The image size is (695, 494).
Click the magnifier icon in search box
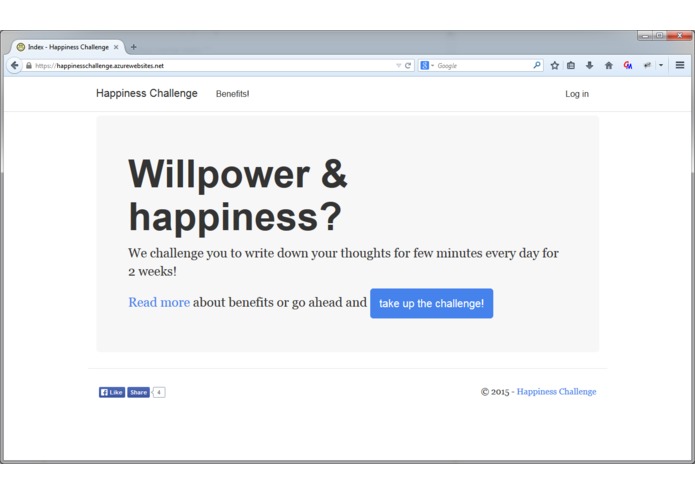(537, 65)
